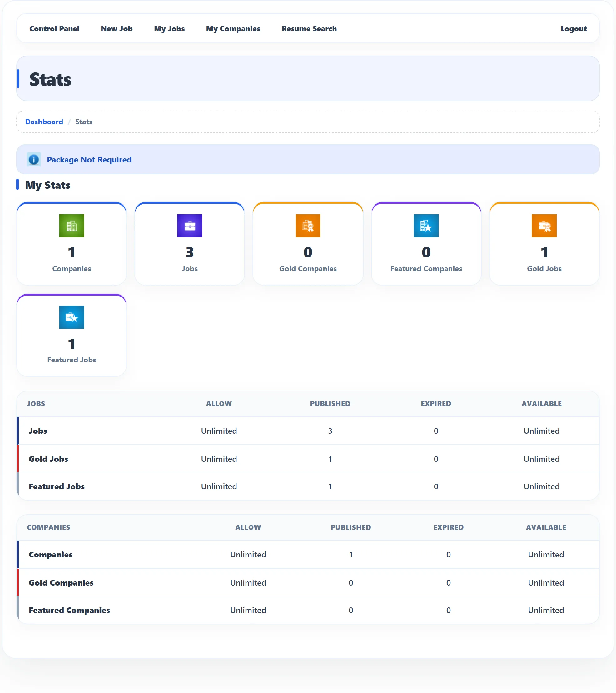Click the Allow value in the Gold Companies row
The height and width of the screenshot is (693, 616).
coord(248,582)
